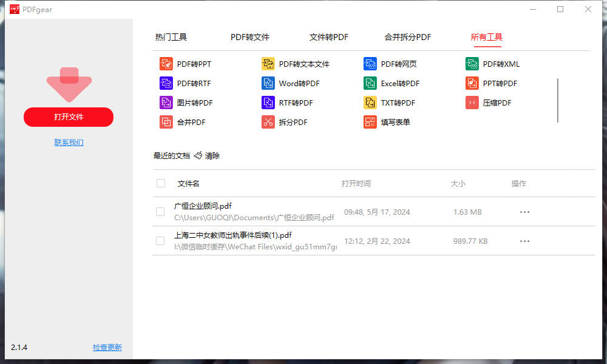Click the version number 2.1.4
This screenshot has width=607, height=364.
(19, 348)
